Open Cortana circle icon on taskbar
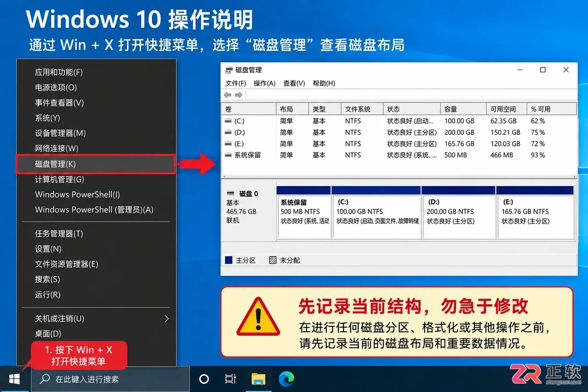Viewport: 588px width, 392px height. pyautogui.click(x=204, y=379)
